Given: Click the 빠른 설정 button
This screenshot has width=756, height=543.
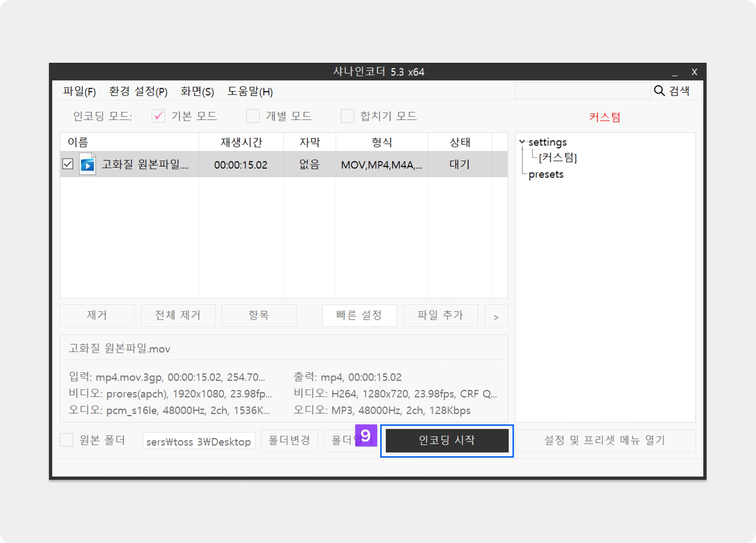Looking at the screenshot, I should coord(359,316).
